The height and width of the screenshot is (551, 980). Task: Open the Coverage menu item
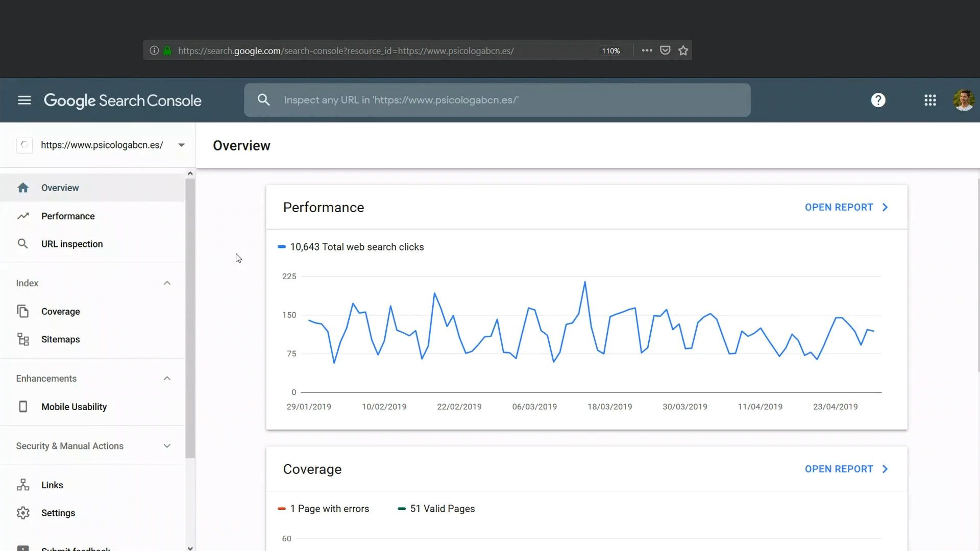pos(92,311)
